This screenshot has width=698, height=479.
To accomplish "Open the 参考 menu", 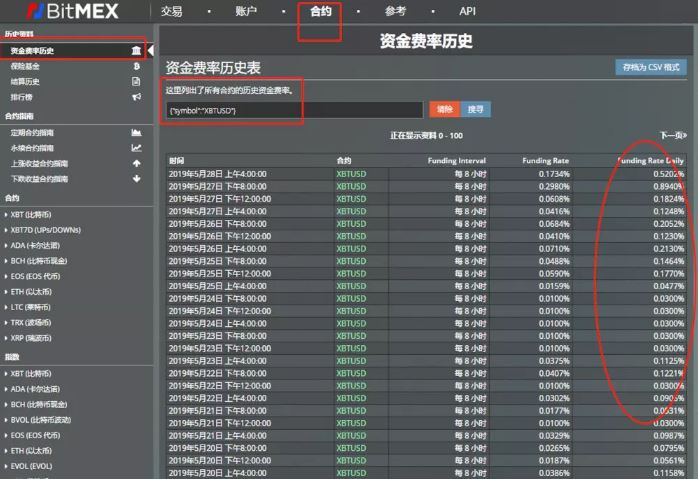I will pyautogui.click(x=395, y=11).
